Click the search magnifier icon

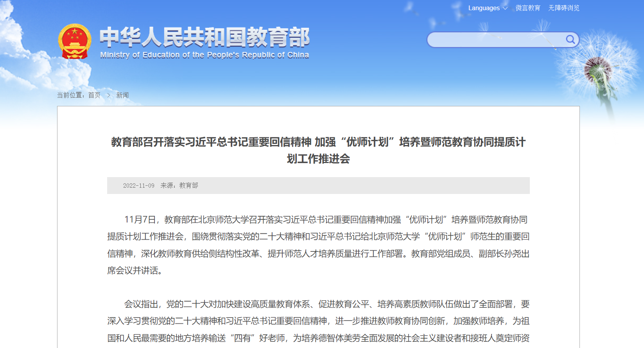(570, 39)
